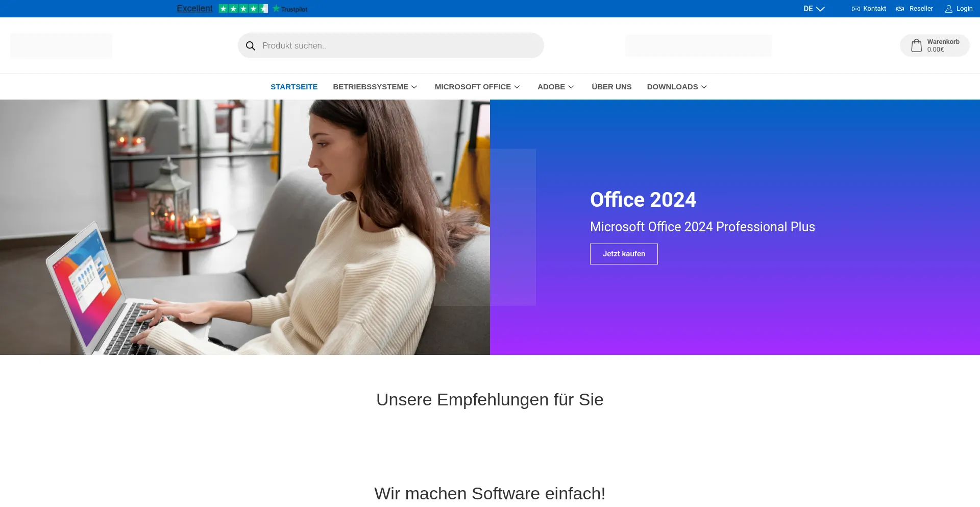
Task: Open the Über Uns page
Action: point(611,87)
